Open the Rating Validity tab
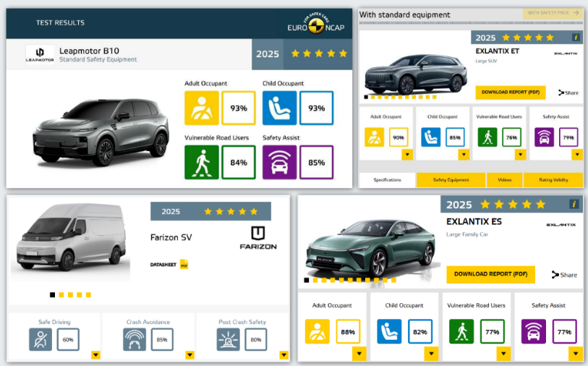Viewport: 588px width, 366px height. coord(553,180)
